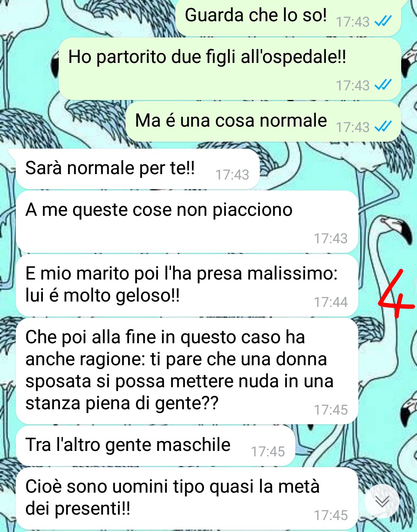Screen dimensions: 417x532
Task: Click the read-receipt ticks on 'Guarda che lo so!'
Action: pyautogui.click(x=383, y=21)
